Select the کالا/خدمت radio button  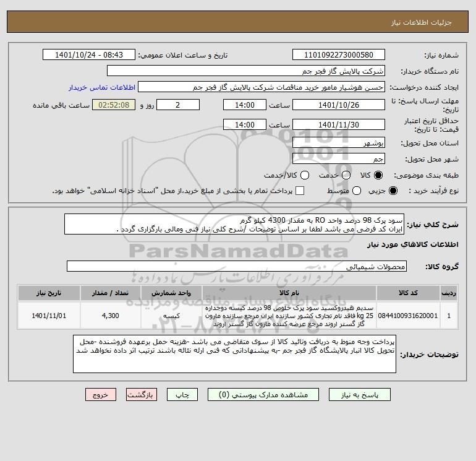pyautogui.click(x=305, y=175)
